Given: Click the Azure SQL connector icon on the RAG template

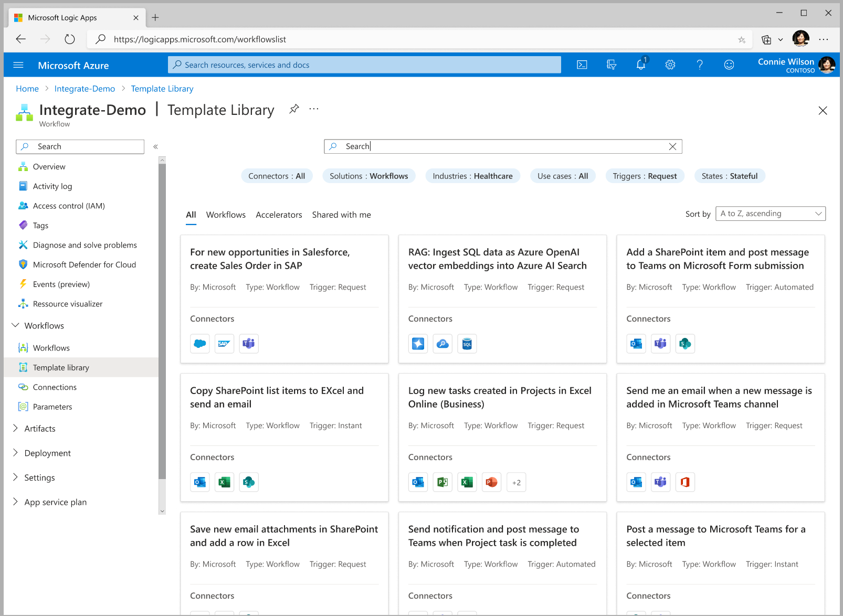Looking at the screenshot, I should pos(467,344).
